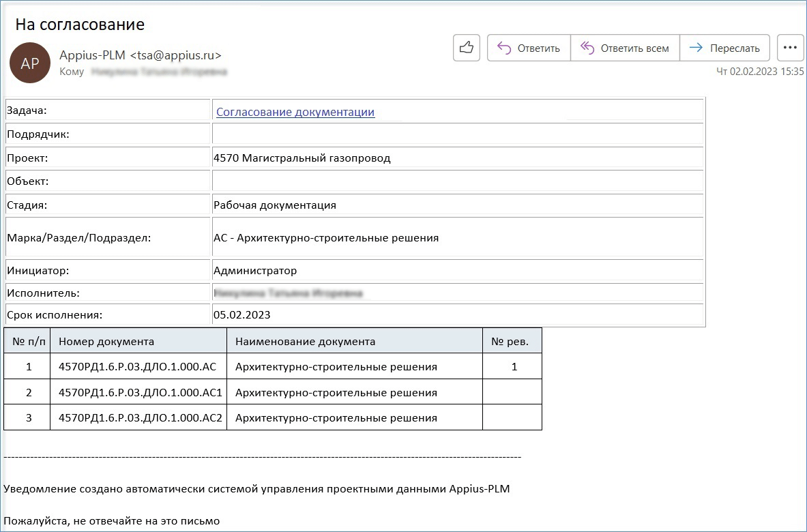Click the AP sender avatar
The width and height of the screenshot is (807, 532).
[x=30, y=63]
